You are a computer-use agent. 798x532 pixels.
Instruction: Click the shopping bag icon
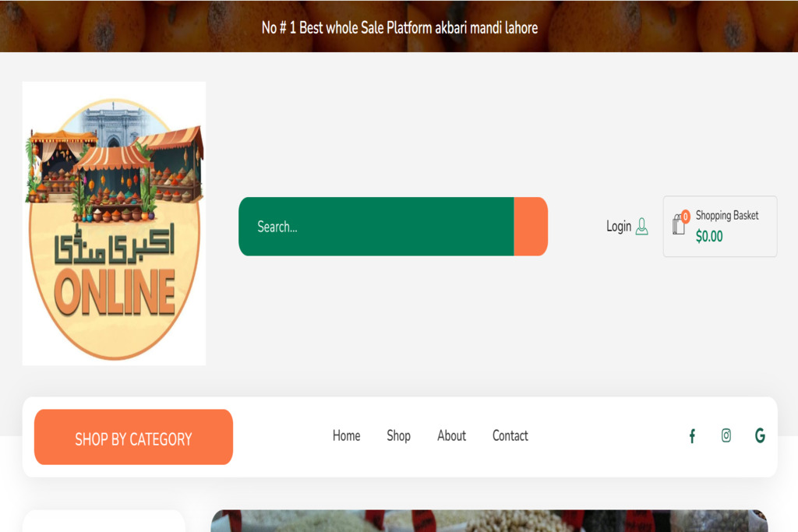[679, 224]
